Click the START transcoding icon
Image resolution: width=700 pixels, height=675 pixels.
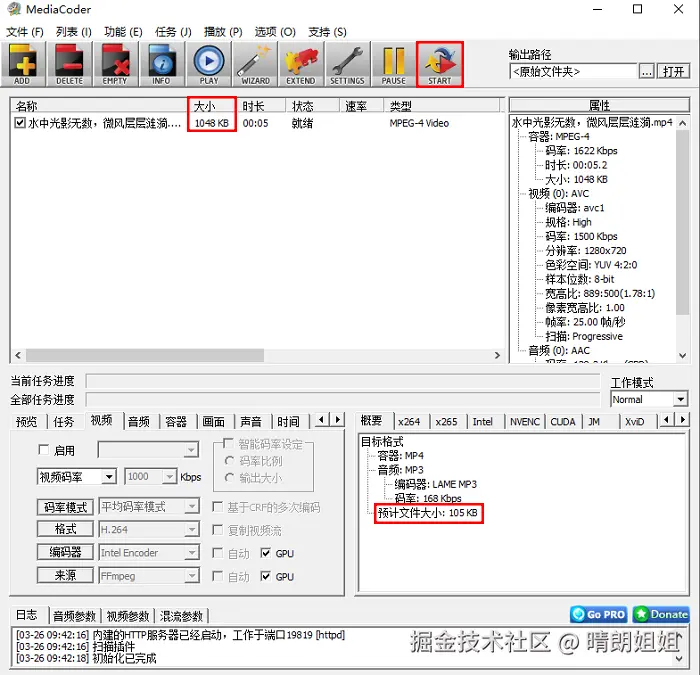point(440,64)
